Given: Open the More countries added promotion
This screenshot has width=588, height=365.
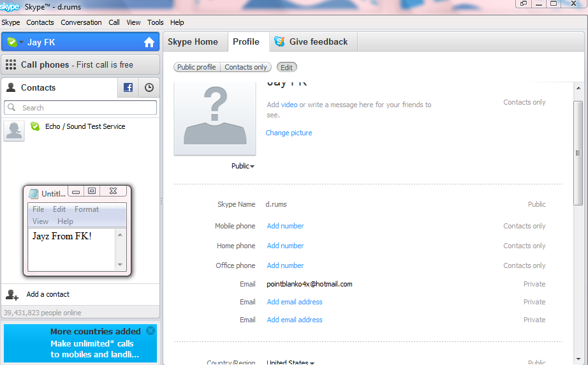Looking at the screenshot, I should [80, 343].
